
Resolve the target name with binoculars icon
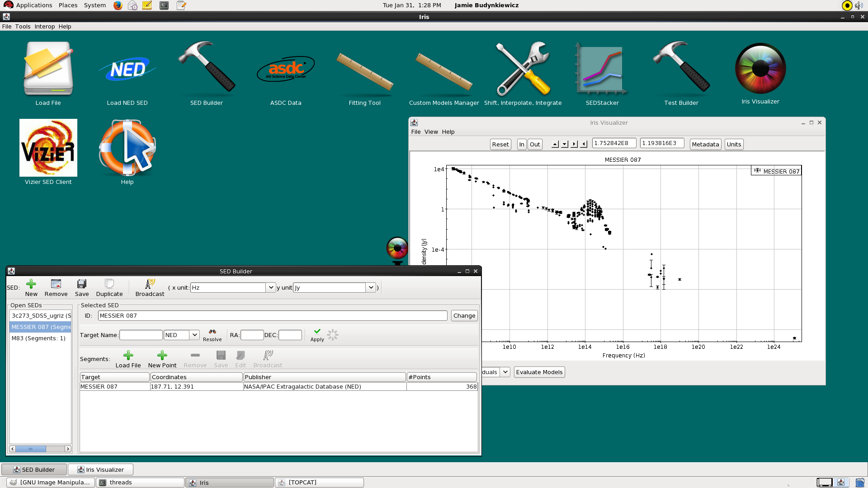[212, 335]
